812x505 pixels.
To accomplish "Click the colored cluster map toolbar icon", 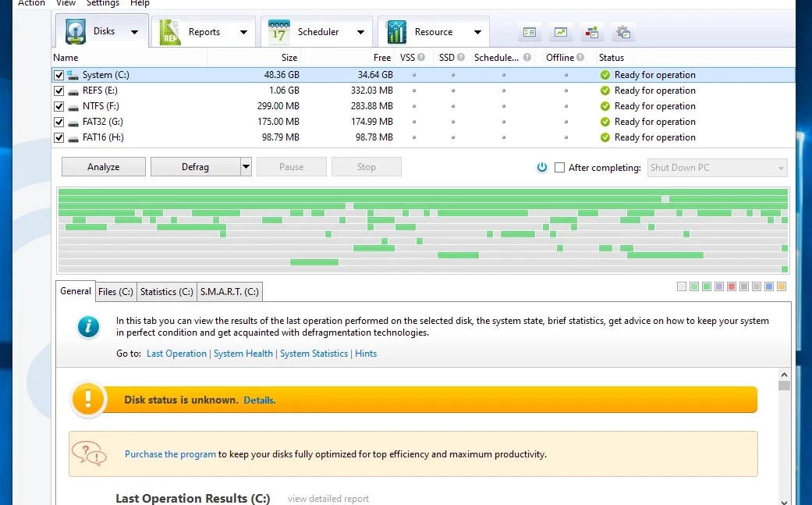I will (x=592, y=32).
